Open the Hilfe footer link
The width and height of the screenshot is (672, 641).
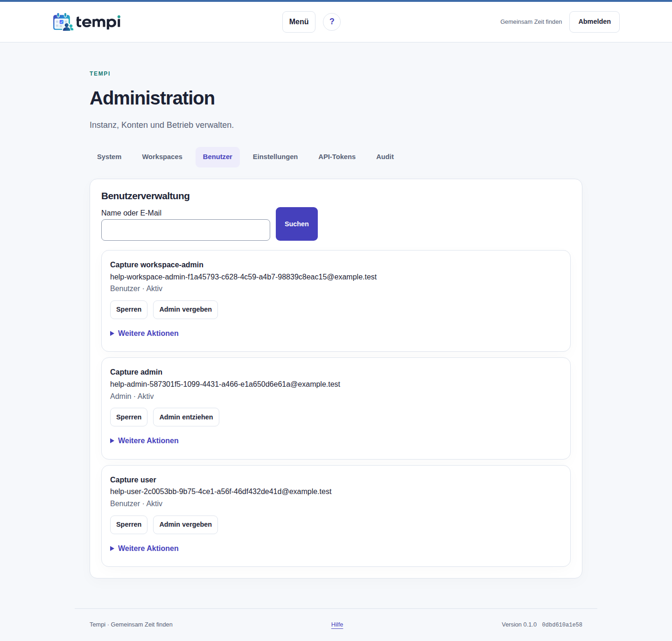(337, 625)
